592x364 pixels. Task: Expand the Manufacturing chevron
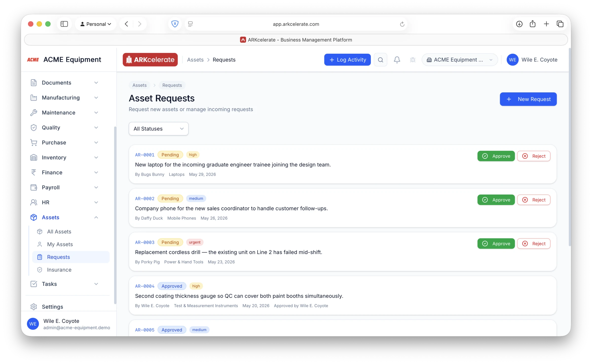(x=96, y=98)
